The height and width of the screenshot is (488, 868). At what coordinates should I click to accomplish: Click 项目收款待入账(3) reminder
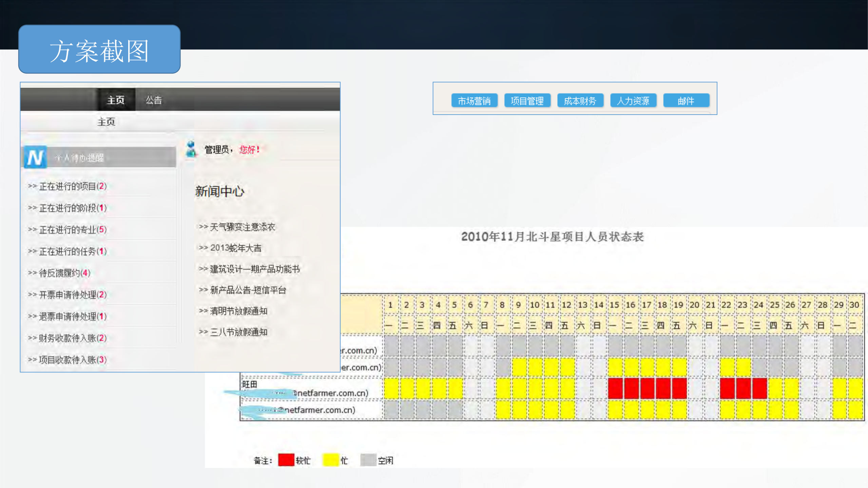[67, 360]
